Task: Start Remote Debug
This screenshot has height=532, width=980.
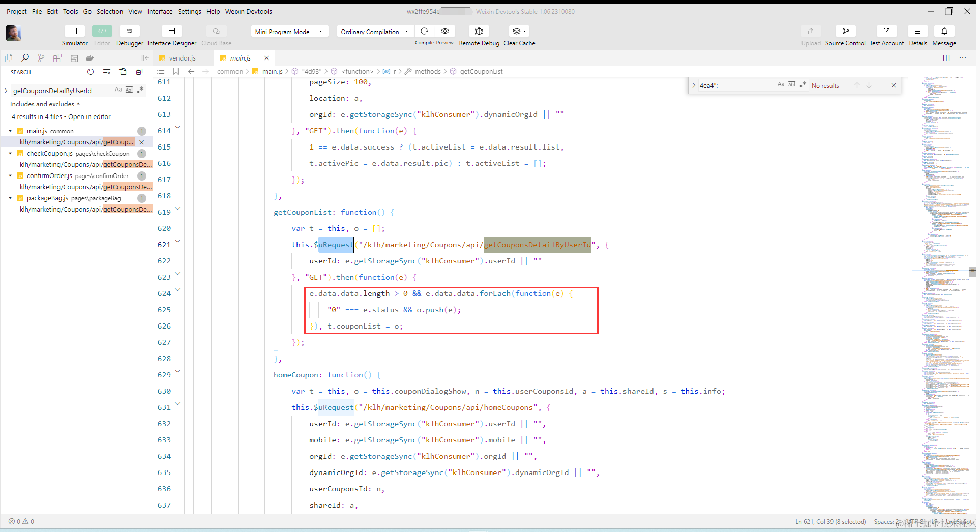Action: click(479, 36)
